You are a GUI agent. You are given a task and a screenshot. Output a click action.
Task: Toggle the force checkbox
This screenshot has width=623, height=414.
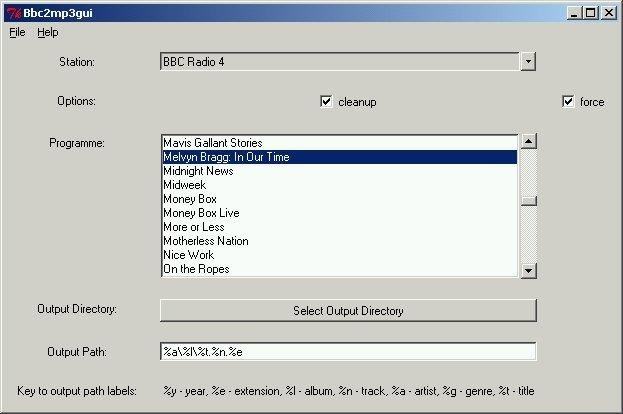568,101
